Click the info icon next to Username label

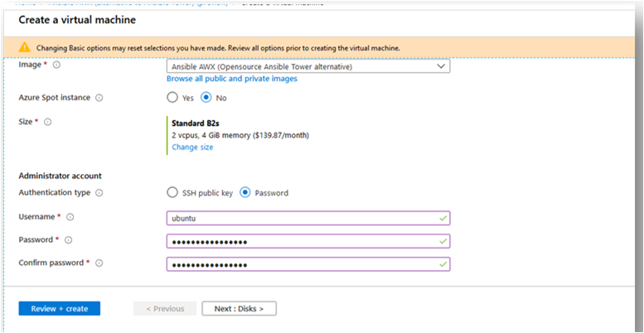coord(70,217)
